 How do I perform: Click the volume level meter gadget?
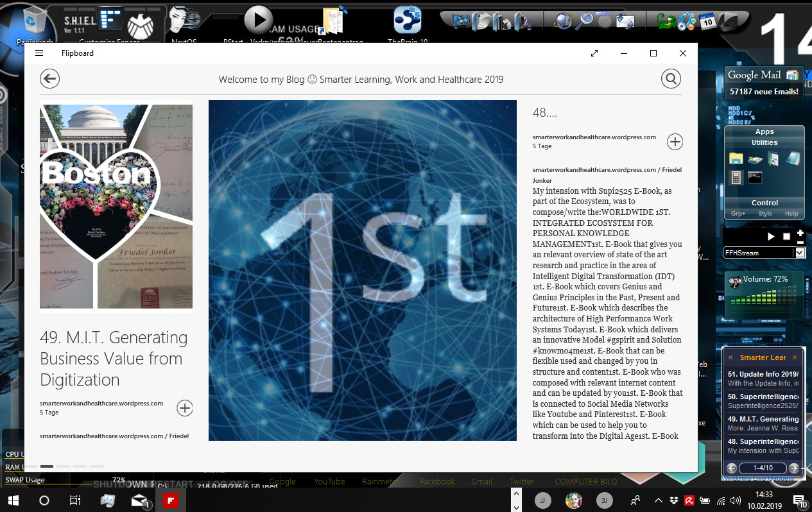pyautogui.click(x=763, y=295)
